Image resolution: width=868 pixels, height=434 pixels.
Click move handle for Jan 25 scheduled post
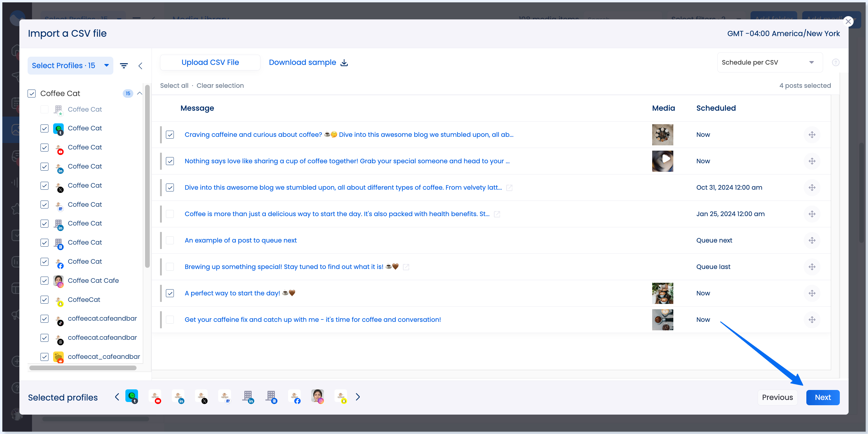point(812,214)
